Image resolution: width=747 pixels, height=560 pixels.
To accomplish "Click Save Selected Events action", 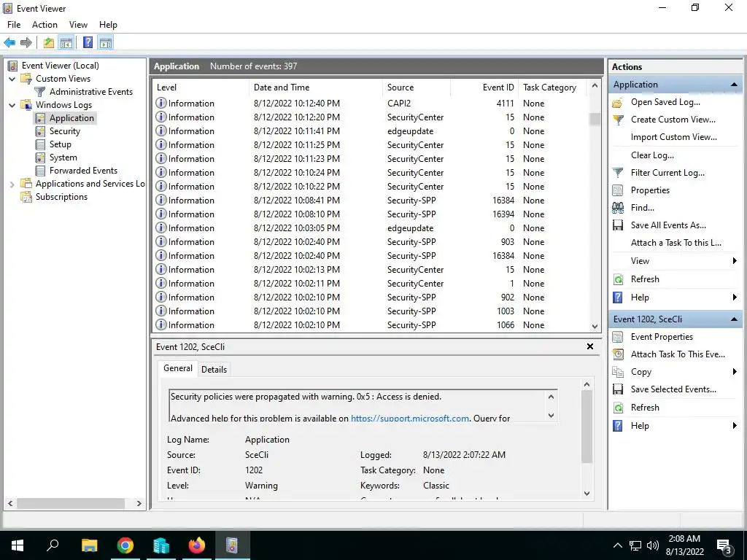I will click(x=673, y=389).
